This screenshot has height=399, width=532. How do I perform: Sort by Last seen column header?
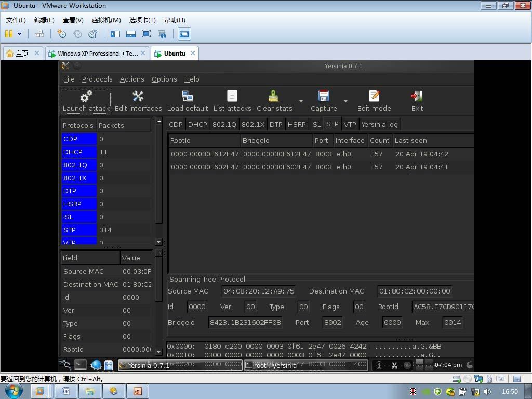(433, 140)
